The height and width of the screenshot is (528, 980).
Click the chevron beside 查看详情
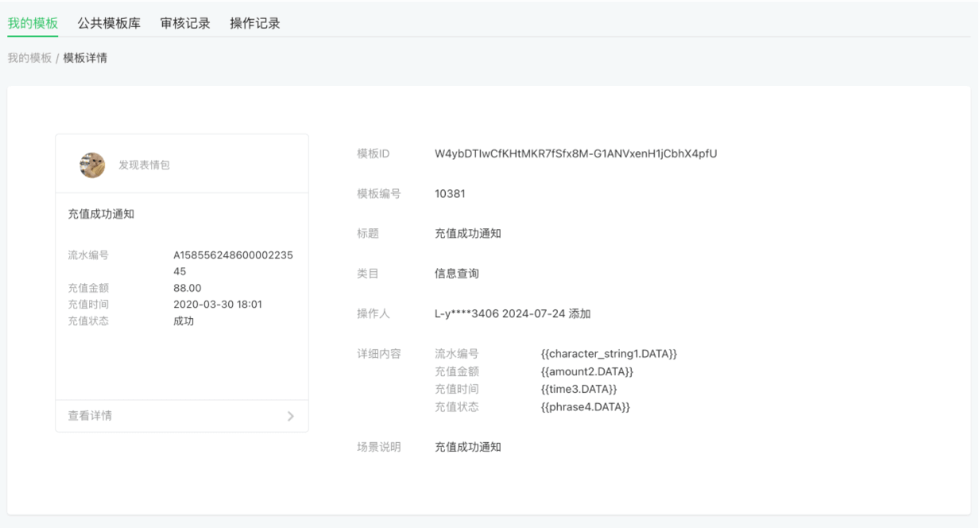pos(292,417)
